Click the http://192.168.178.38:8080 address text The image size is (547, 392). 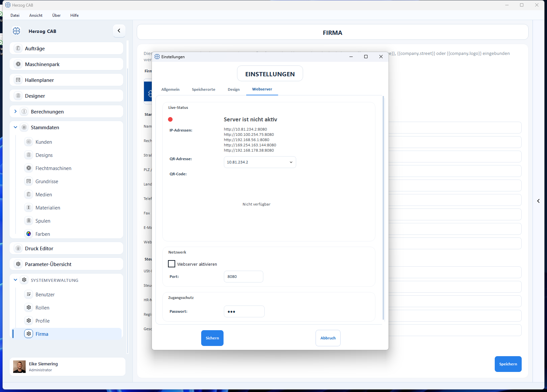(x=249, y=150)
